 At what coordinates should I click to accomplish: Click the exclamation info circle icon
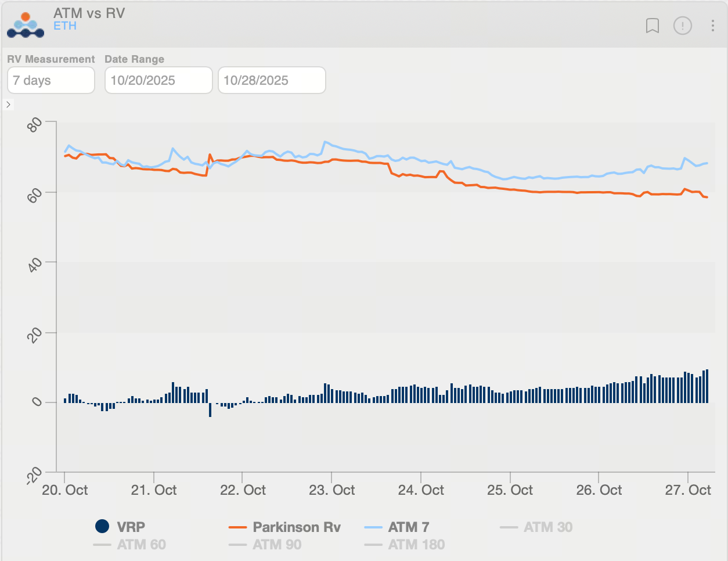(x=683, y=26)
